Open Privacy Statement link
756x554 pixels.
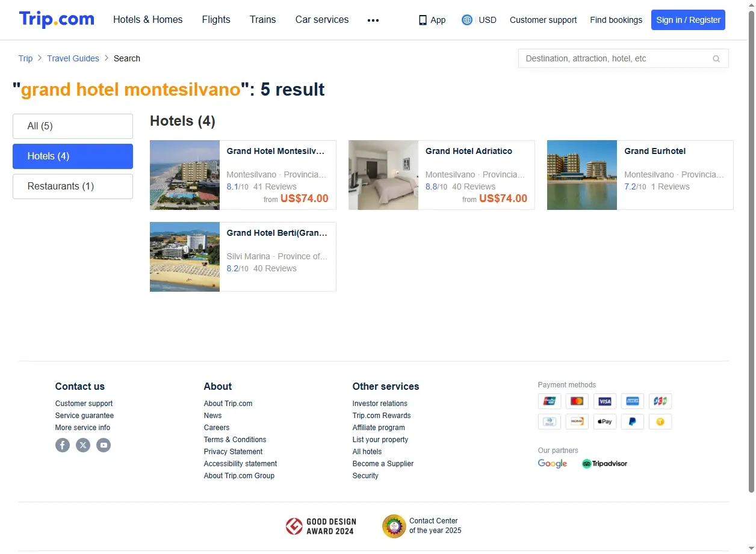pyautogui.click(x=233, y=452)
